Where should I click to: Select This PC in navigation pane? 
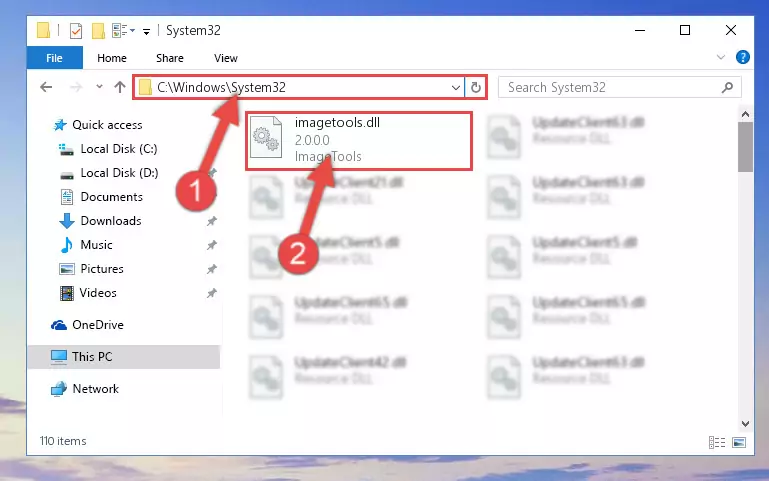[92, 357]
